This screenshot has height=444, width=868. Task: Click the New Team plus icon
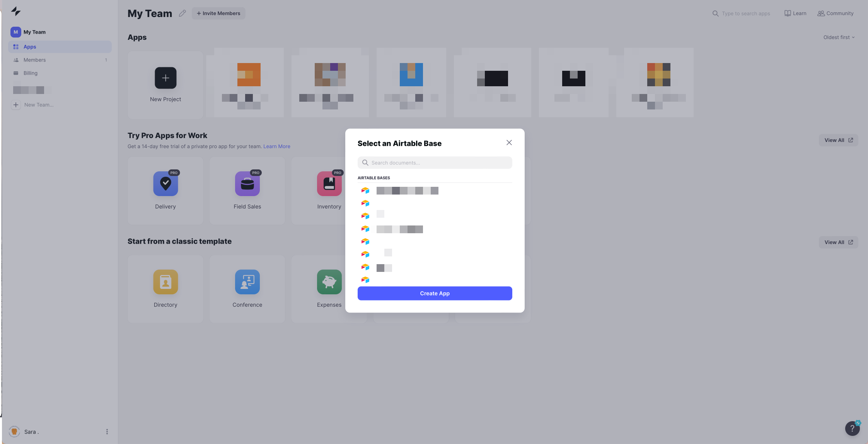[x=16, y=105]
